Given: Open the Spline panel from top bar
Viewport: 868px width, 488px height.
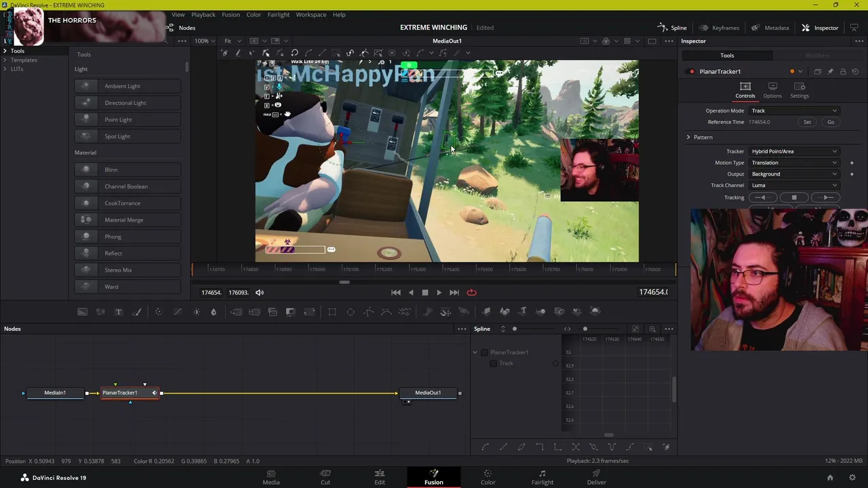Looking at the screenshot, I should coord(672,28).
